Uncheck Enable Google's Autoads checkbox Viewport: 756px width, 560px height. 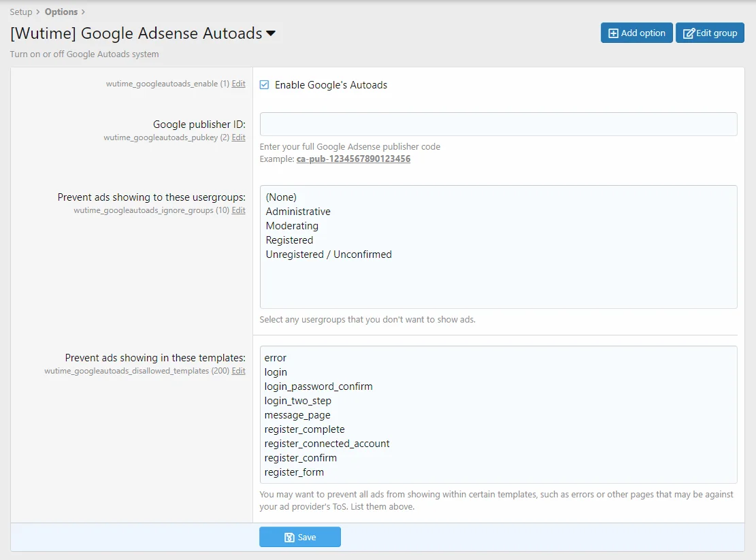(265, 85)
